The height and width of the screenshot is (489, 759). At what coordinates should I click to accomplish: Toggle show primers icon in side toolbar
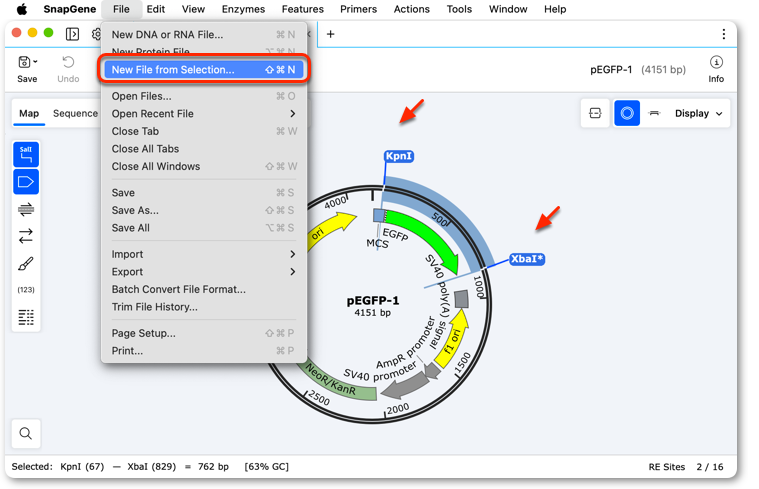[x=26, y=209]
